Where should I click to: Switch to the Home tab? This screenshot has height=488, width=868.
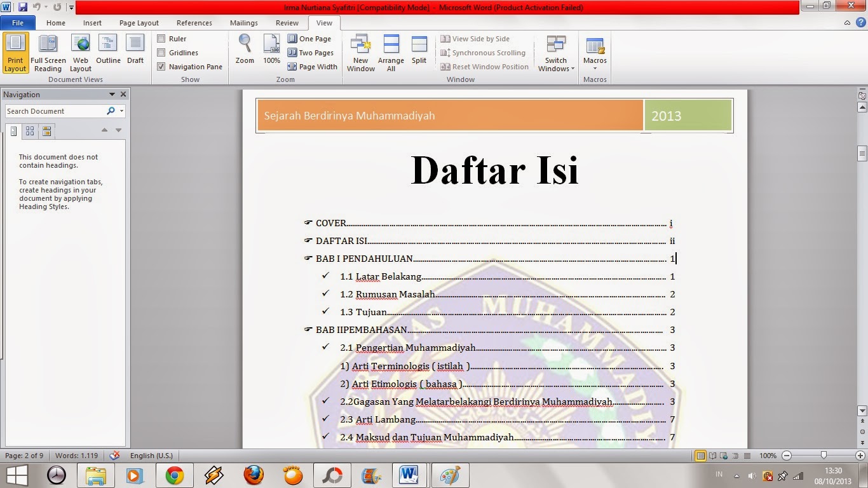(56, 23)
